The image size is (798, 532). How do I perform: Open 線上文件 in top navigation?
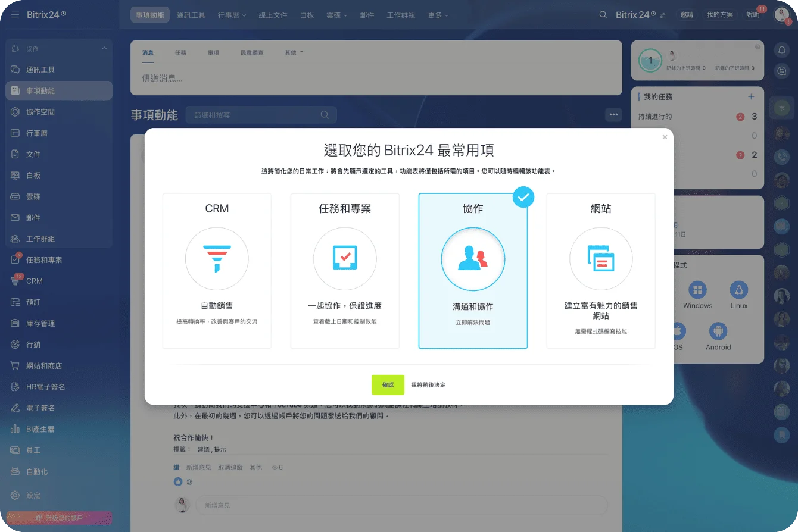coord(273,15)
